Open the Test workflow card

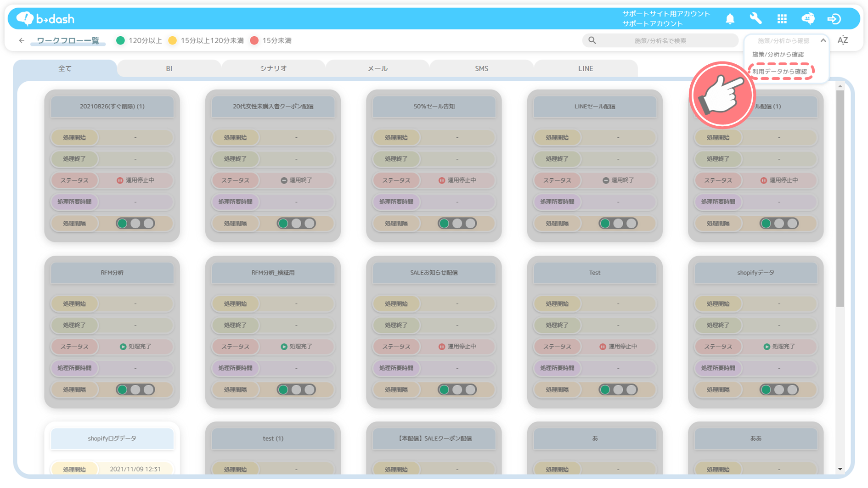[x=595, y=273]
